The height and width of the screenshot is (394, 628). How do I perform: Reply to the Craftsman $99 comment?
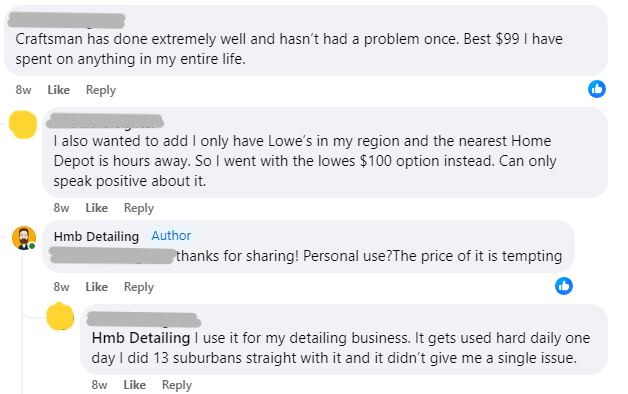(101, 90)
